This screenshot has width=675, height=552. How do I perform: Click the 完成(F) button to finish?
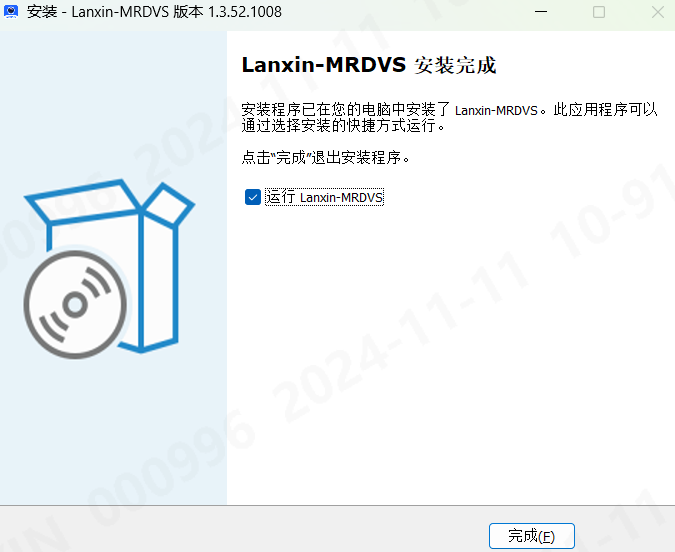(532, 536)
